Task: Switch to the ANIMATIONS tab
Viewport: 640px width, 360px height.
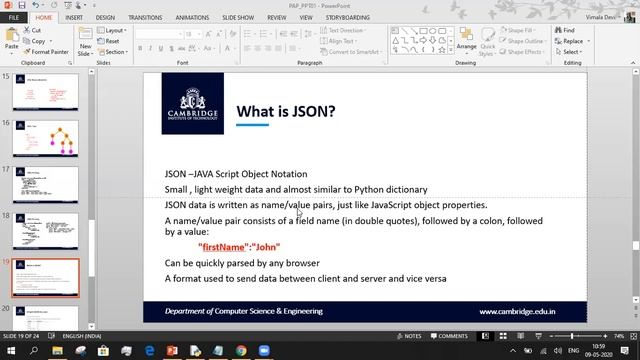Action: coord(192,18)
